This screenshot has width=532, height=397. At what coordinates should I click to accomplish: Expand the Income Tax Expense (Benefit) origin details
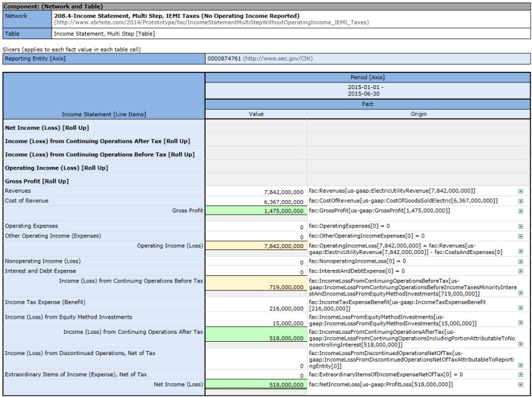521,308
